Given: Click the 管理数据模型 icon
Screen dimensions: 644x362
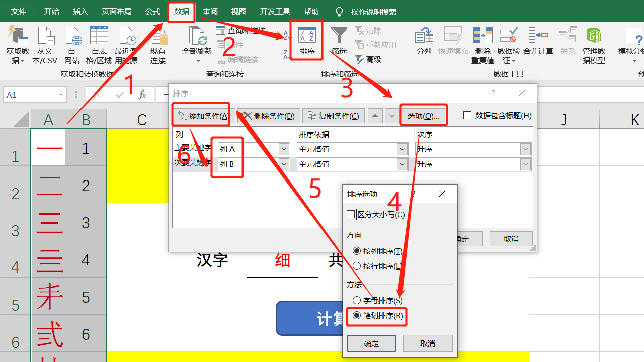Looking at the screenshot, I should [594, 36].
